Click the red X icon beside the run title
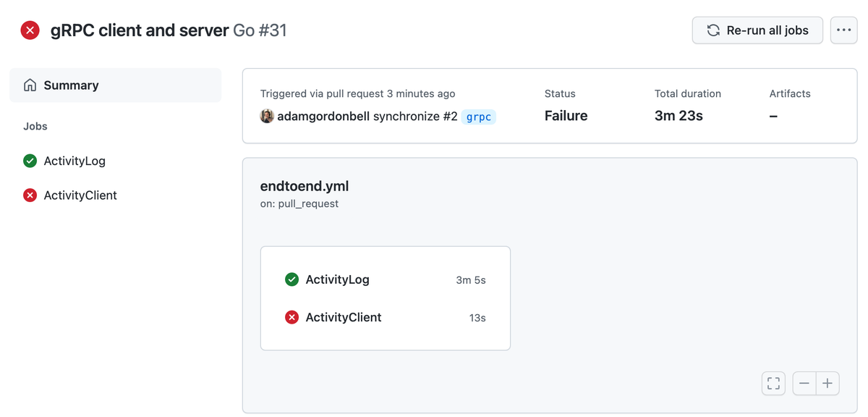 29,30
